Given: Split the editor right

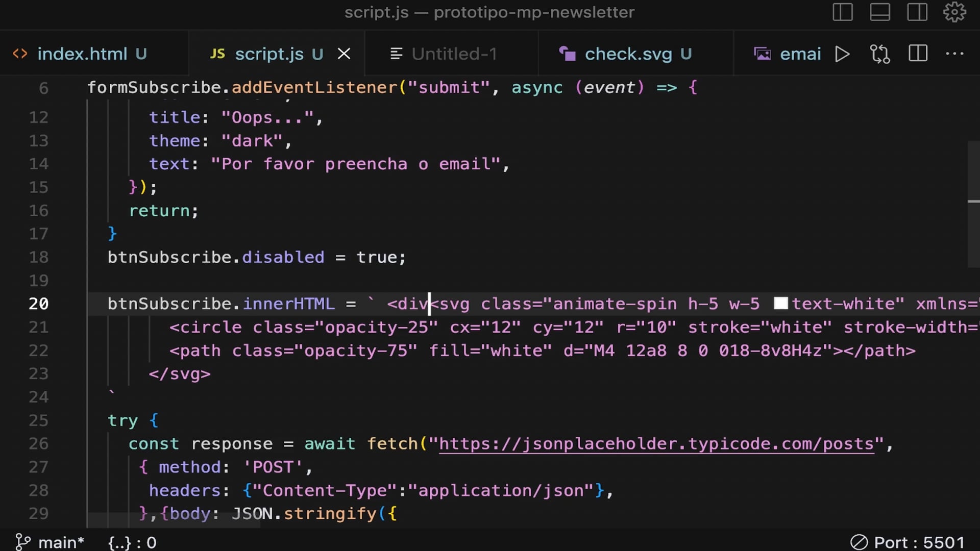Looking at the screenshot, I should pos(918,54).
